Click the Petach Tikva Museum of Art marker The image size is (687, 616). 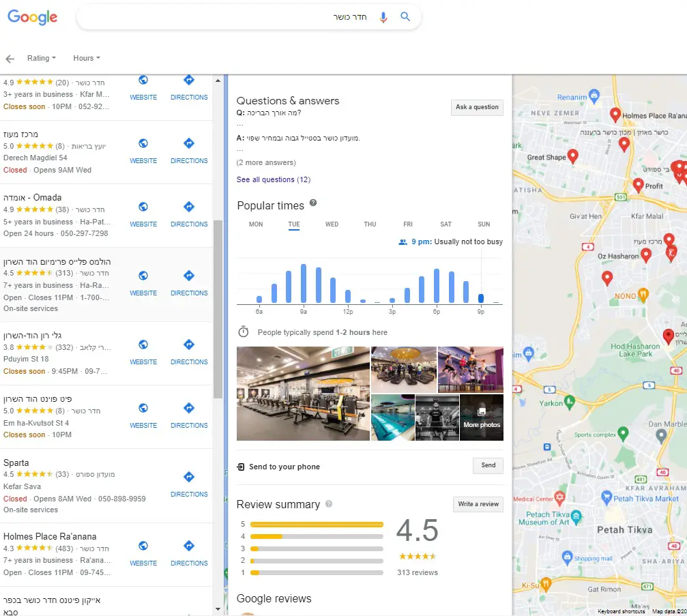(576, 516)
